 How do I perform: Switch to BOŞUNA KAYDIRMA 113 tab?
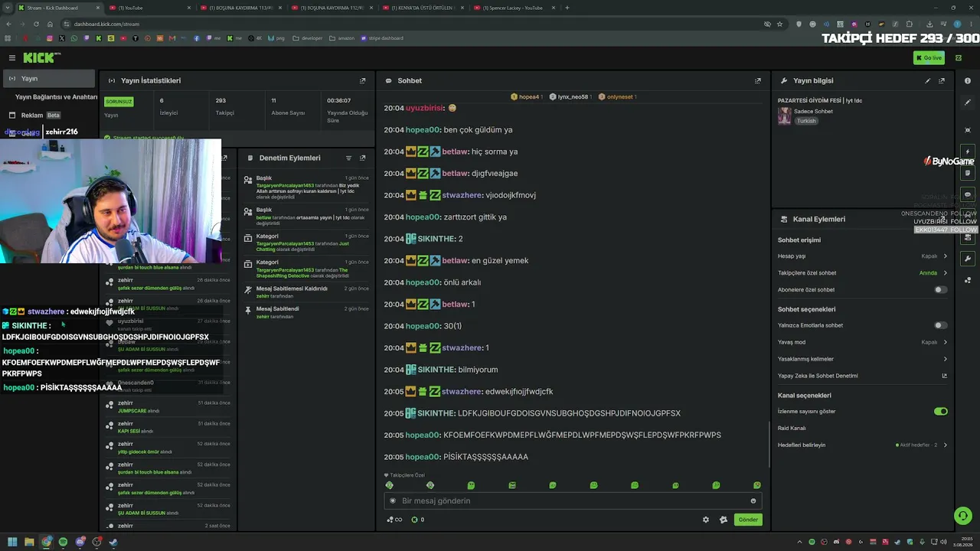(x=241, y=8)
